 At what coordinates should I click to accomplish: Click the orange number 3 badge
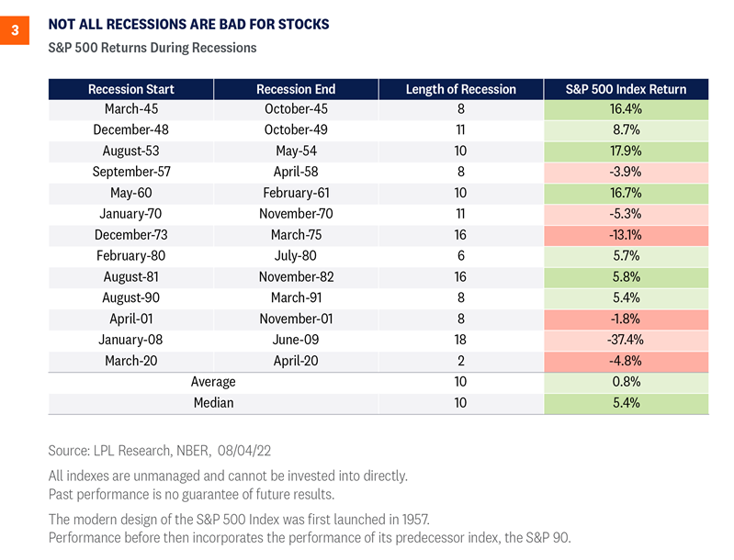13,31
